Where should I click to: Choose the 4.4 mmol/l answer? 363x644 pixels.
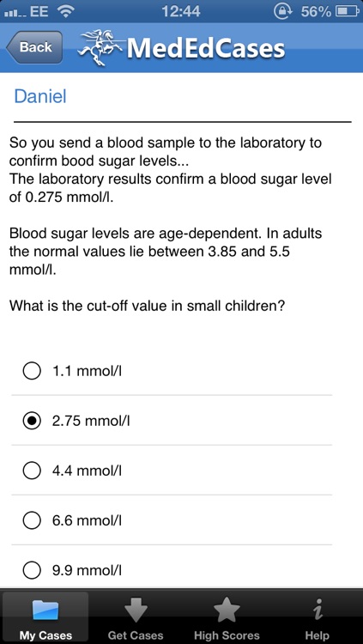tap(172, 471)
